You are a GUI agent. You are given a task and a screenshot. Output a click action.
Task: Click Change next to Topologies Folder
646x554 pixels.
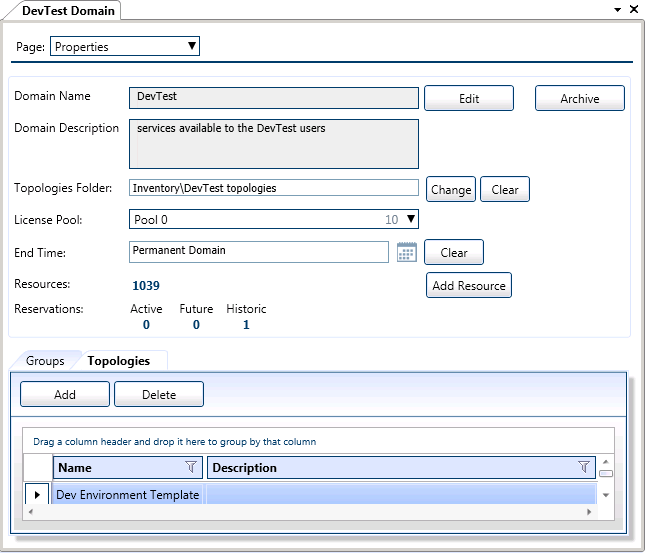(x=451, y=189)
